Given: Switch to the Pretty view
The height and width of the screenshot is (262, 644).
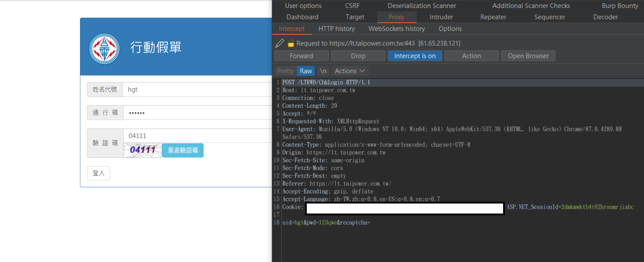Looking at the screenshot, I should pyautogui.click(x=286, y=71).
